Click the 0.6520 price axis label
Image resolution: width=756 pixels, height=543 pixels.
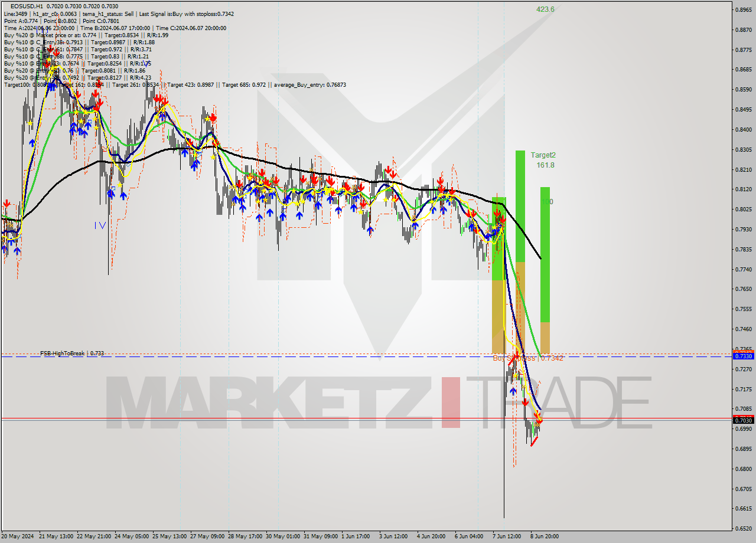(743, 528)
